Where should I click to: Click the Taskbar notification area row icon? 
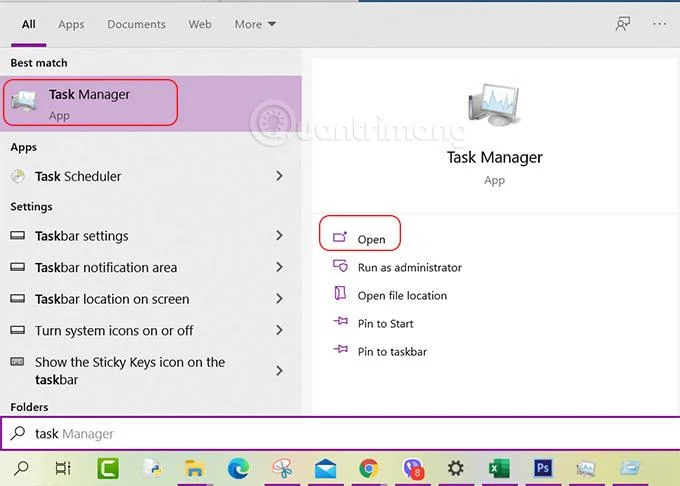17,267
